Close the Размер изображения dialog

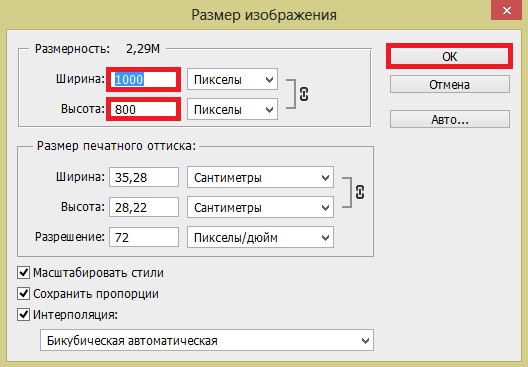pos(507,11)
